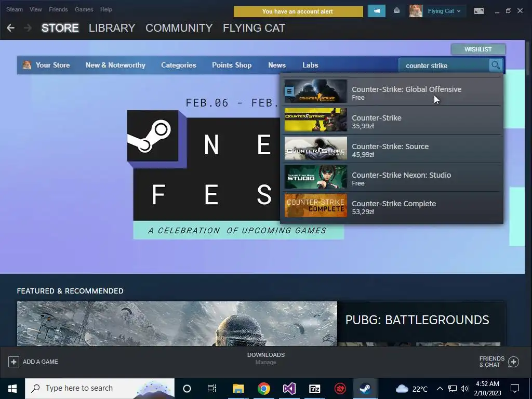532x399 pixels.
Task: Open the Categories menu
Action: pos(179,65)
